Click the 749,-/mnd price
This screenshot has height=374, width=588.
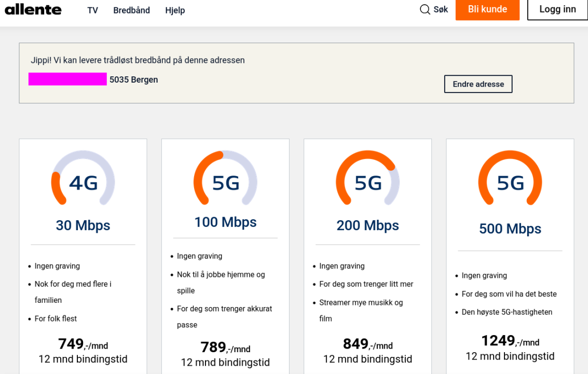(x=83, y=344)
